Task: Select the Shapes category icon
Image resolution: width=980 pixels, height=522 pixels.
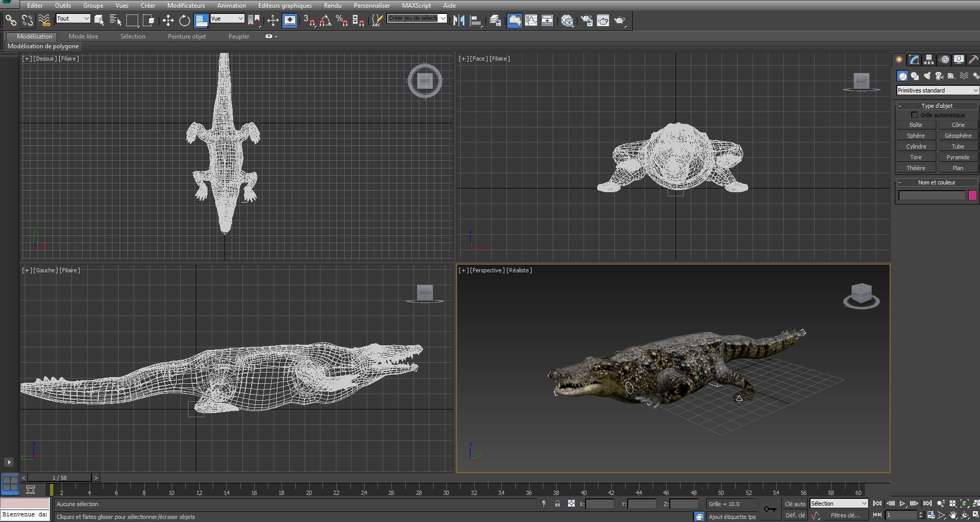Action: tap(915, 76)
